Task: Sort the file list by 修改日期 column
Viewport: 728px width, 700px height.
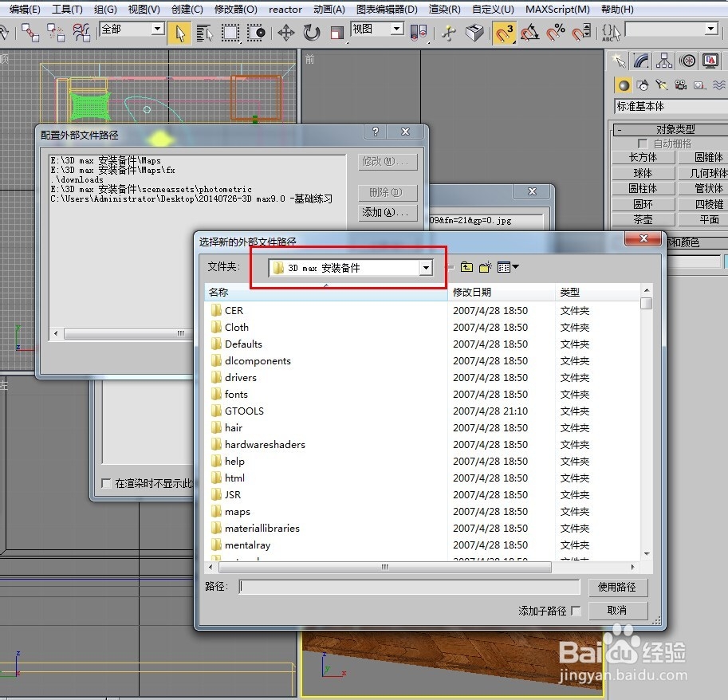Action: pos(502,293)
